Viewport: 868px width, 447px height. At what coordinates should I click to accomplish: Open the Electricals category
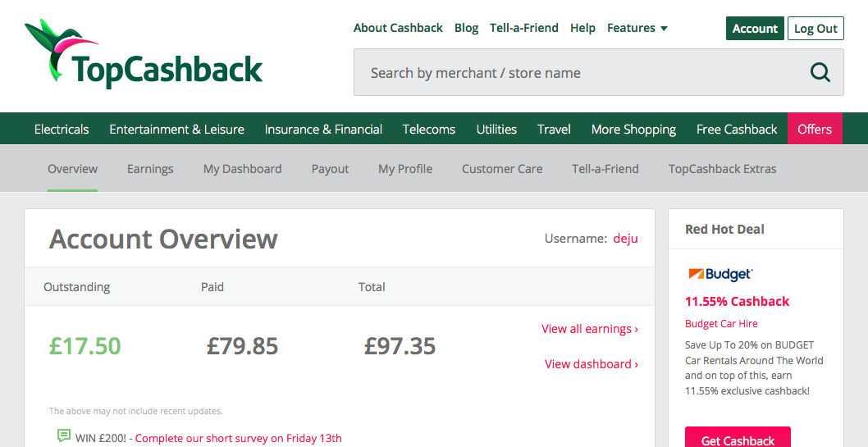(x=62, y=129)
